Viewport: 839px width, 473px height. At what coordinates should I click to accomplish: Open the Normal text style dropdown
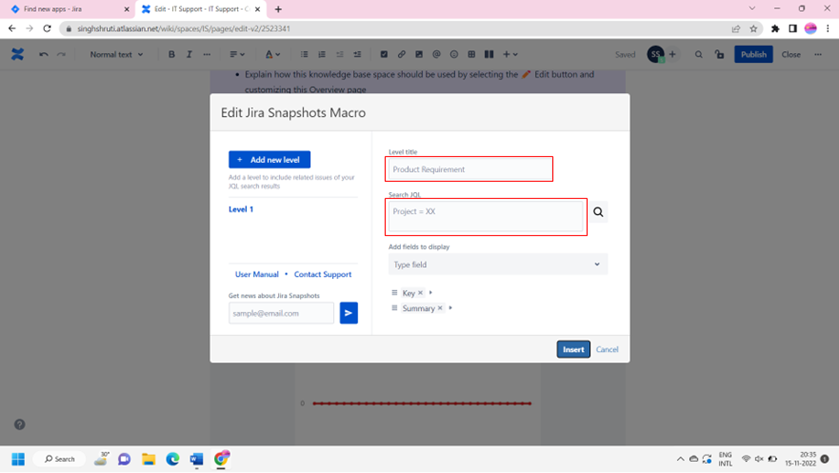tap(116, 54)
